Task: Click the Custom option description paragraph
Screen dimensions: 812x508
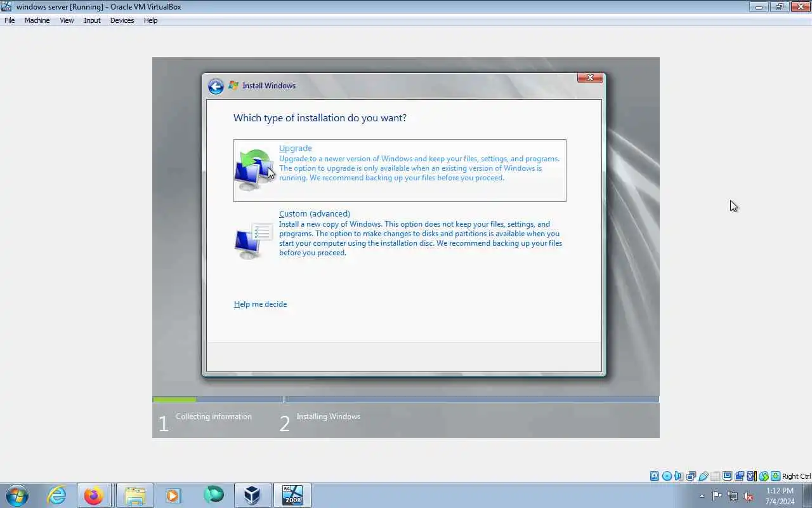Action: click(421, 238)
